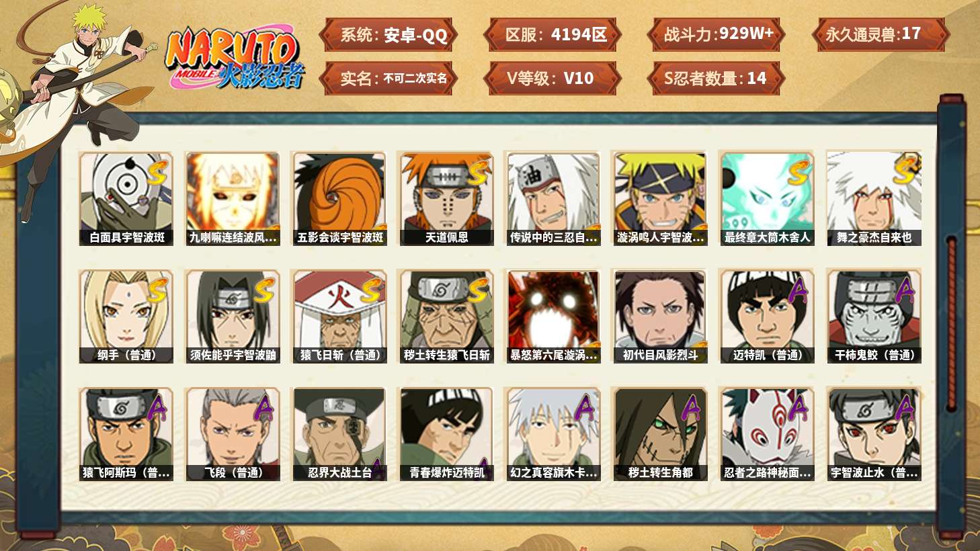Click the red scroll bar on right
This screenshot has width=980, height=551.
click(x=951, y=323)
